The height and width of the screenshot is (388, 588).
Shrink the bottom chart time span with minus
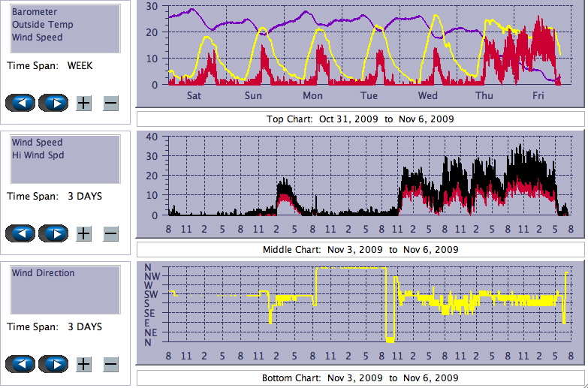tap(110, 364)
